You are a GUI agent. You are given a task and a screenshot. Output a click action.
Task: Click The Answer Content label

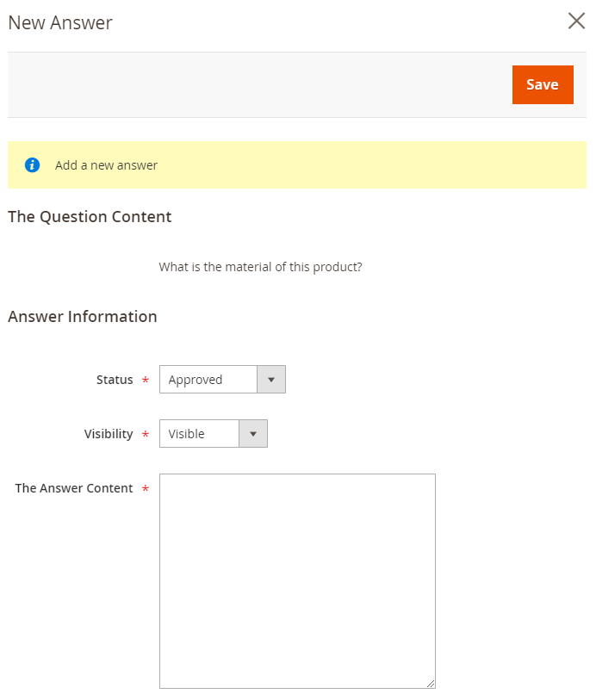pyautogui.click(x=74, y=488)
